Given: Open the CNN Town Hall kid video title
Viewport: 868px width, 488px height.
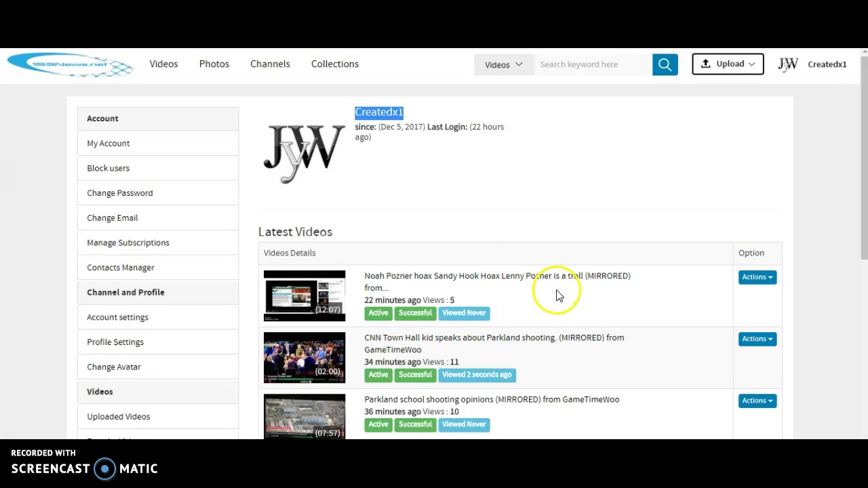Looking at the screenshot, I should (x=494, y=344).
